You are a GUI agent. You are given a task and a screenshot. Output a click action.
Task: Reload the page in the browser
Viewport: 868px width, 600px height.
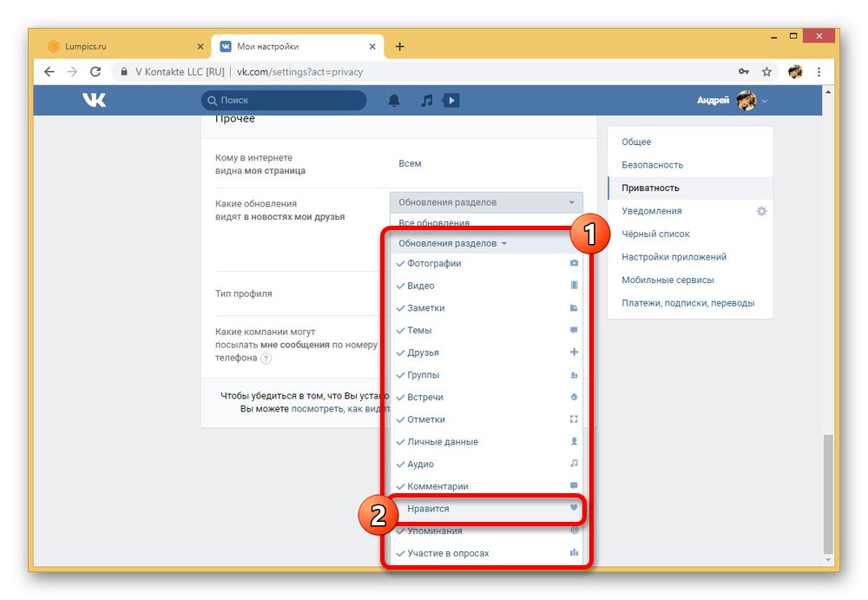[95, 71]
